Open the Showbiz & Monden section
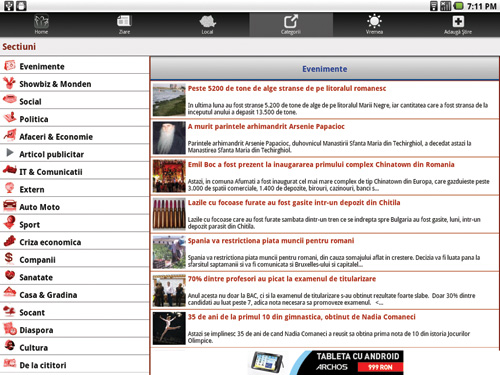 click(75, 83)
